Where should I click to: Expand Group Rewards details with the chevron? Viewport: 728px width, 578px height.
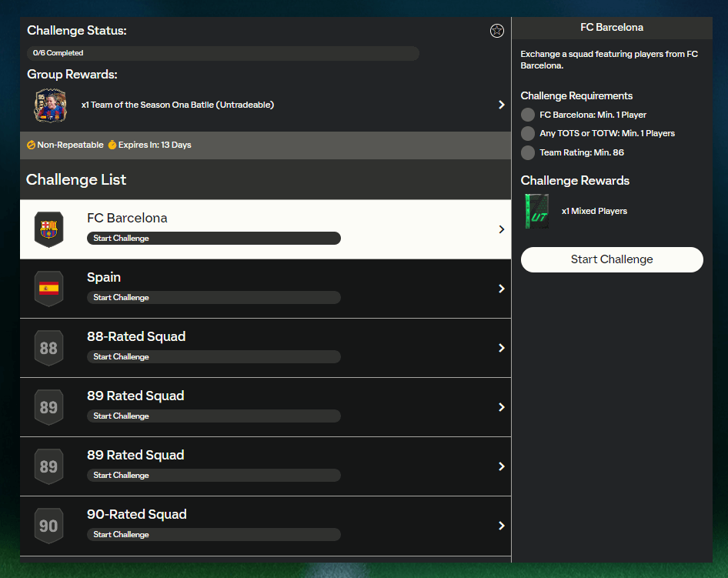point(501,105)
